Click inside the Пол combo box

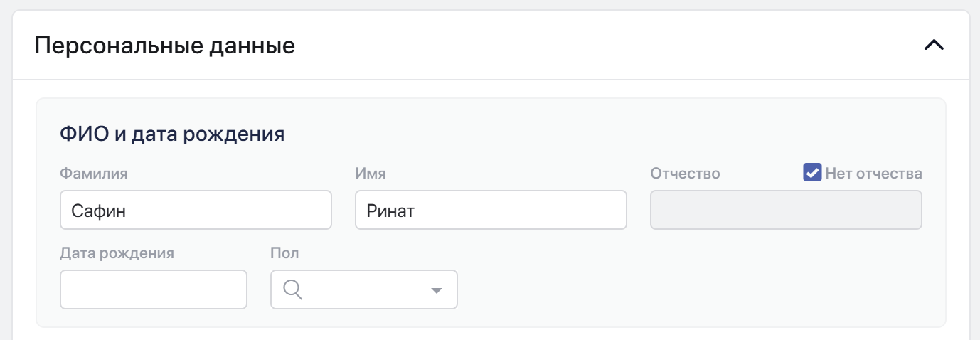pos(364,289)
